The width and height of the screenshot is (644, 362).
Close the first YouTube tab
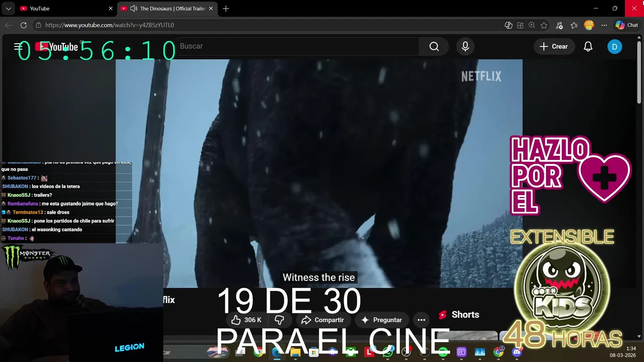coord(111,9)
